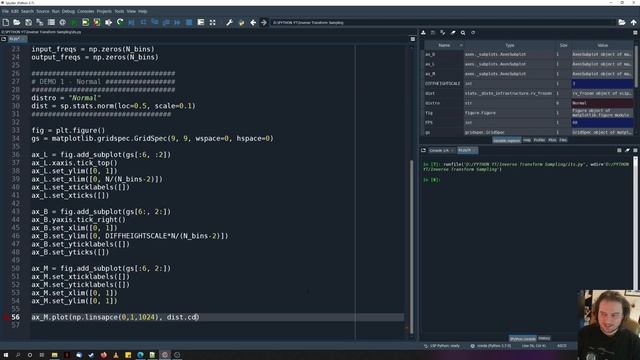Run file with green play button

[x=74, y=22]
